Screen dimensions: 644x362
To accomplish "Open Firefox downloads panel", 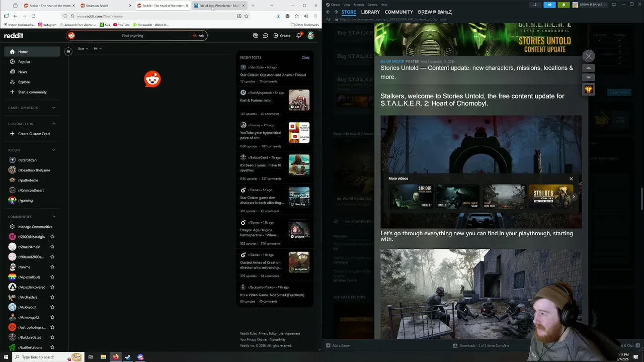I will click(278, 16).
